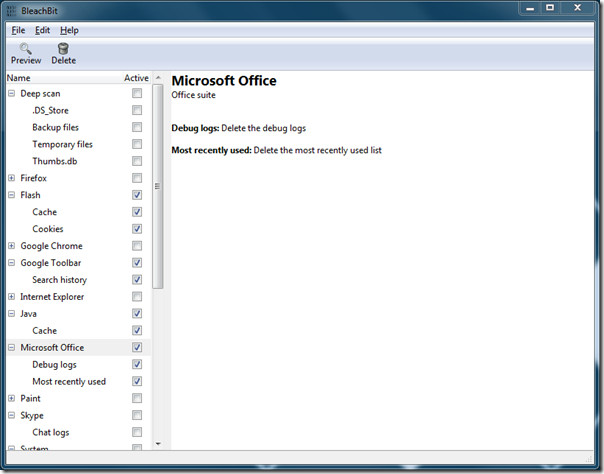Check the Backup files checkbox
The image size is (604, 474).
(137, 127)
